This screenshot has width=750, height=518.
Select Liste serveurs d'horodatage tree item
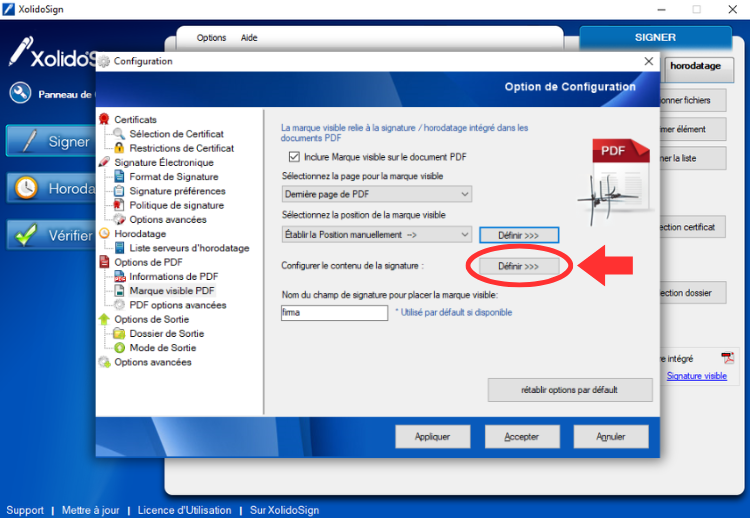(x=189, y=248)
